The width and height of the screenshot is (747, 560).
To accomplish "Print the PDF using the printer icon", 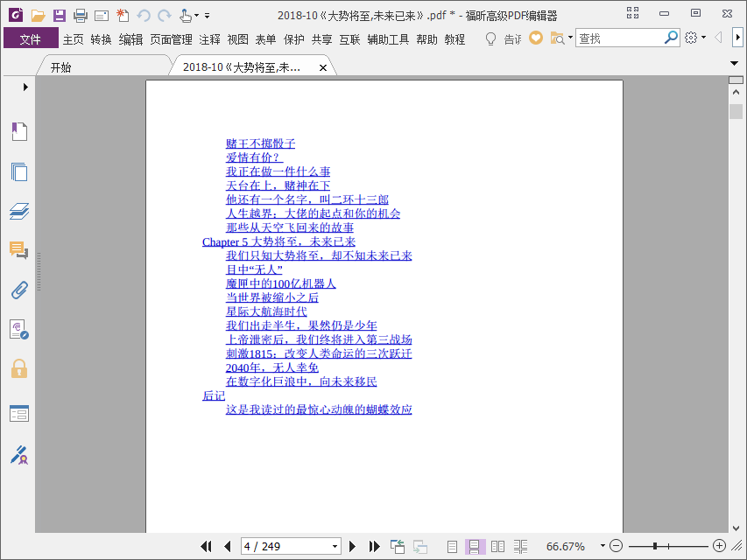I will point(81,16).
